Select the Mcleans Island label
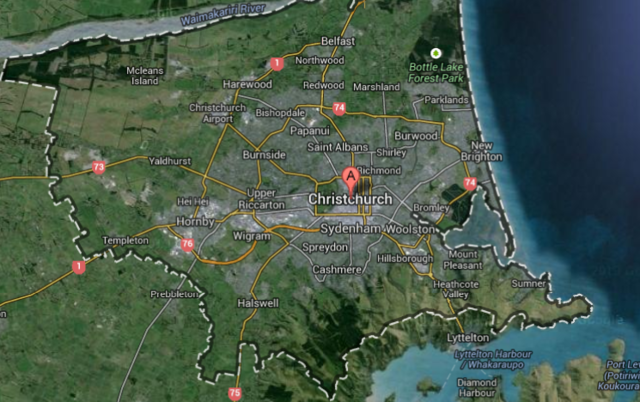Image resolution: width=640 pixels, height=402 pixels. (144, 76)
